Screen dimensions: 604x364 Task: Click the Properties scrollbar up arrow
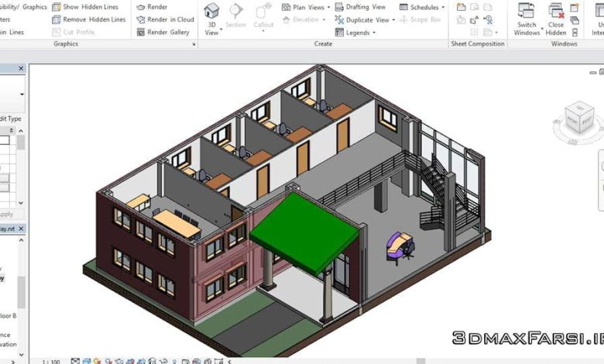[21, 131]
